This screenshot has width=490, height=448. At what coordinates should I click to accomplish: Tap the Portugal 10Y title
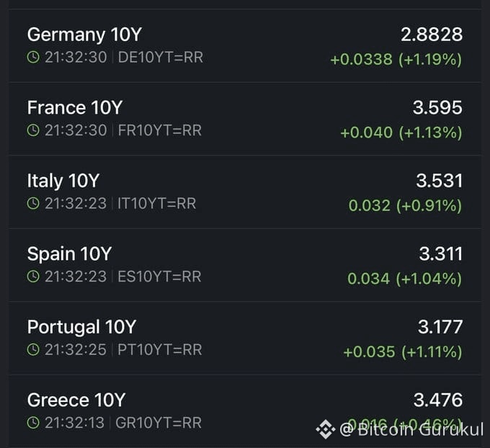pos(81,327)
